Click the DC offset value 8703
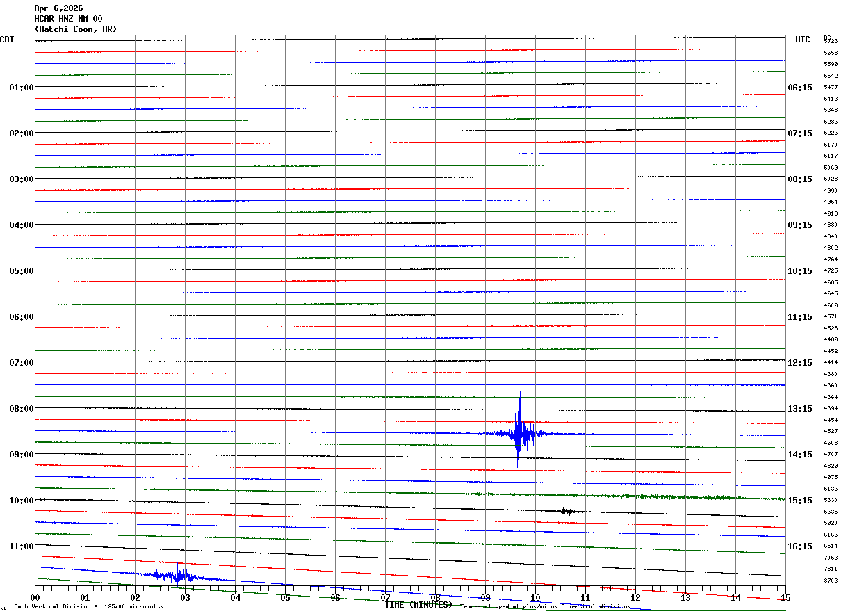This screenshot has width=841, height=616. pos(830,581)
